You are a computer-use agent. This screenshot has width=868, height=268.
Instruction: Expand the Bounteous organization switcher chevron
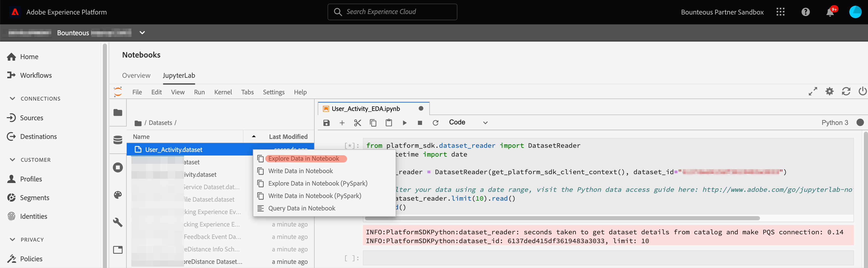(x=142, y=33)
